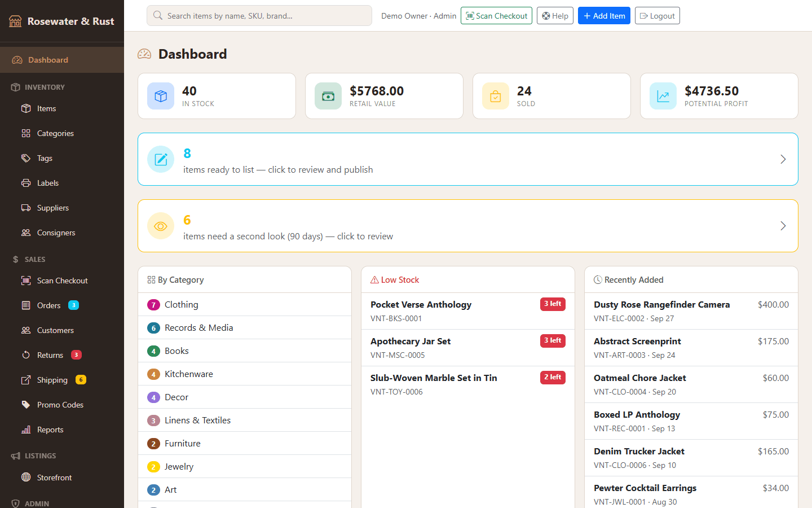Image resolution: width=812 pixels, height=508 pixels.
Task: Click the Items box icon in sidebar
Action: tap(26, 108)
